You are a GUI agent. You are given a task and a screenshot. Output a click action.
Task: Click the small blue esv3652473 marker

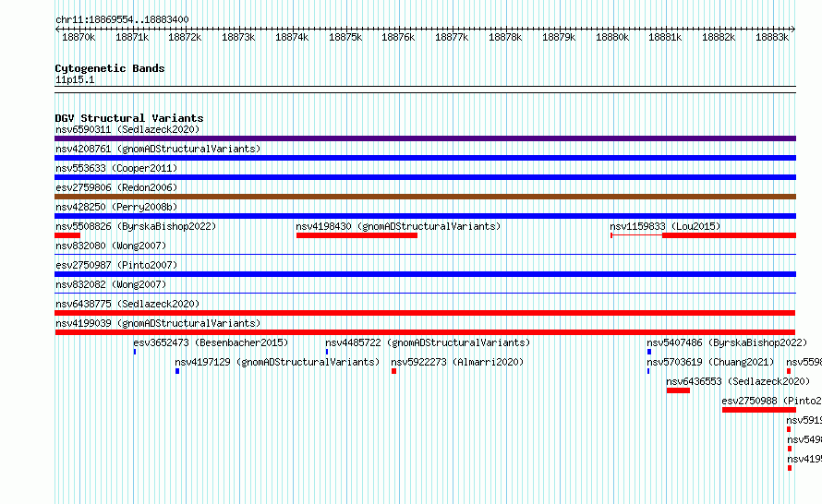[135, 352]
